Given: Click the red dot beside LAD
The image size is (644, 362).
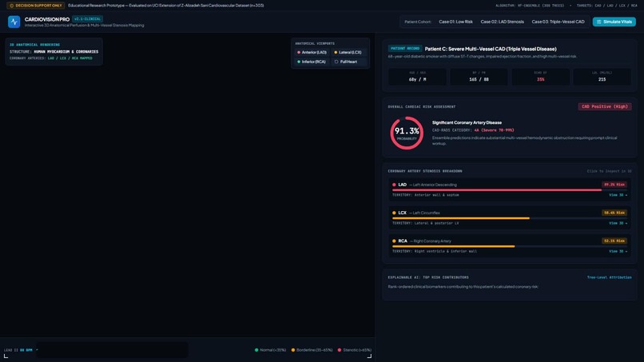Looking at the screenshot, I should [394, 185].
